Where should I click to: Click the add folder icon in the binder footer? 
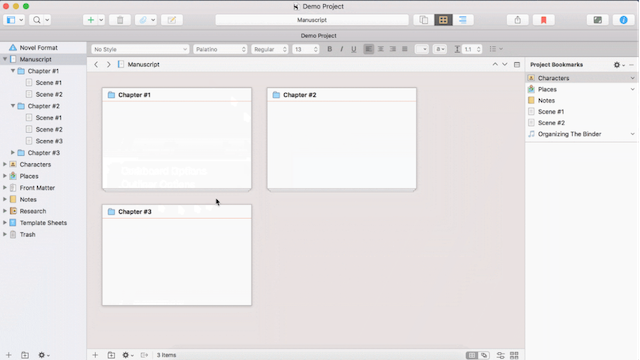25,355
